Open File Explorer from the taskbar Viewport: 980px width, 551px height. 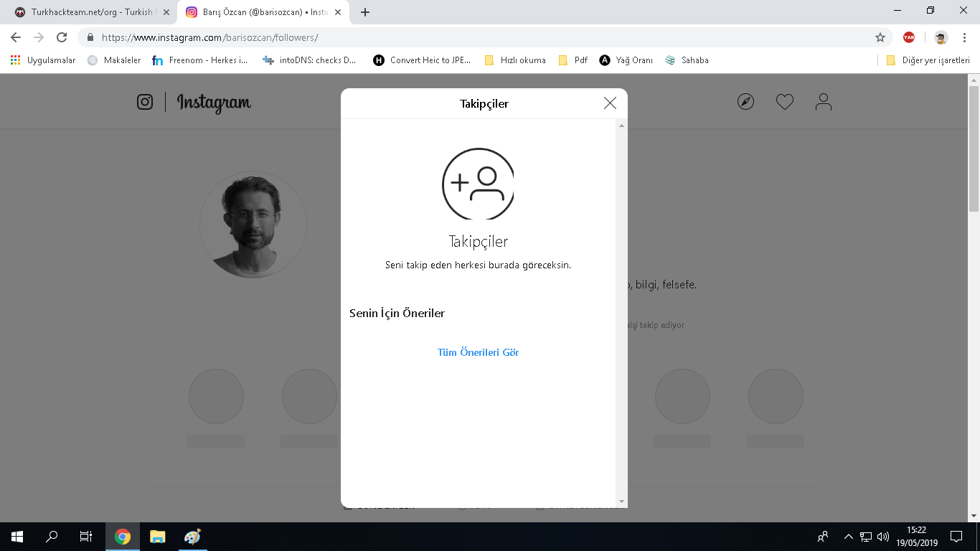click(x=157, y=537)
